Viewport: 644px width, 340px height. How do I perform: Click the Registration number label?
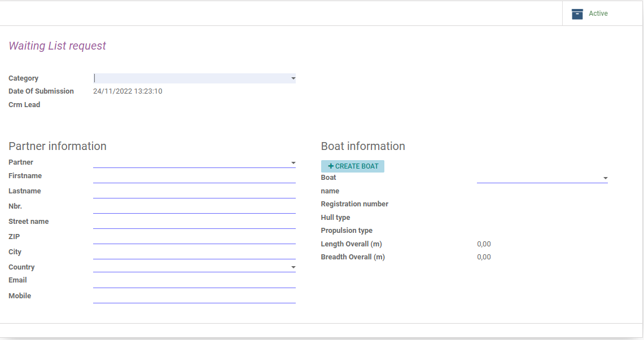pyautogui.click(x=354, y=204)
